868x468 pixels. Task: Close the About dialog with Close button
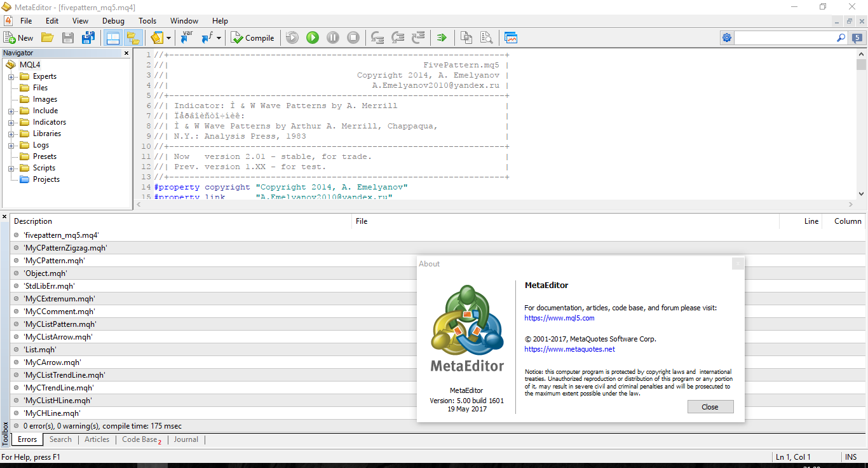pos(710,407)
